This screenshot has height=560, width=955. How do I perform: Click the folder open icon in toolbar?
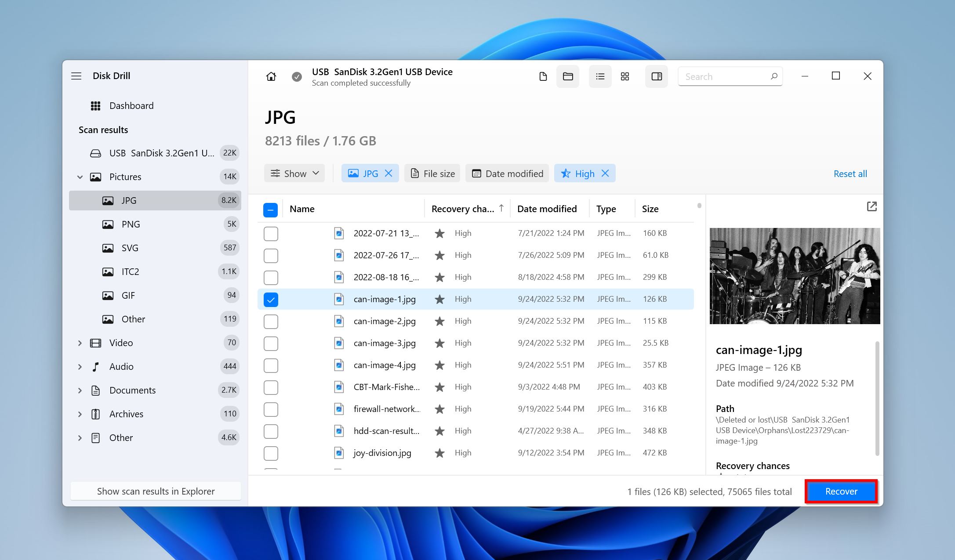(x=567, y=76)
